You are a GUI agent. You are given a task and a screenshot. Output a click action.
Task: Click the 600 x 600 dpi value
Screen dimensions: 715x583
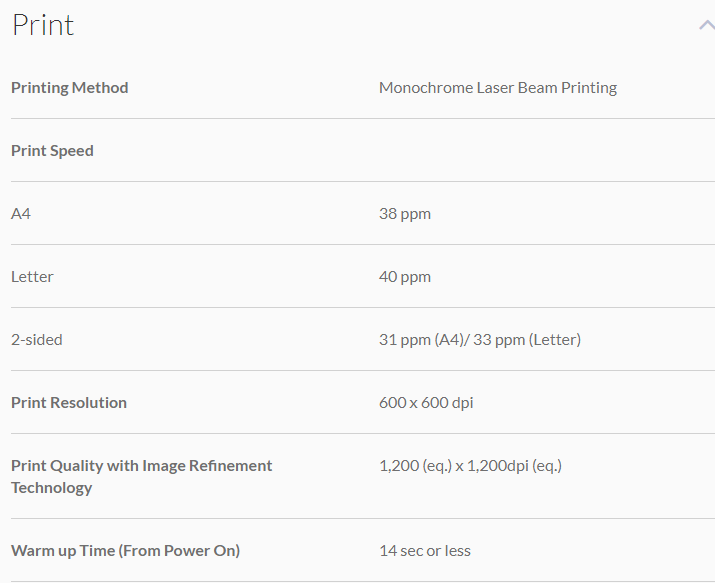click(426, 403)
